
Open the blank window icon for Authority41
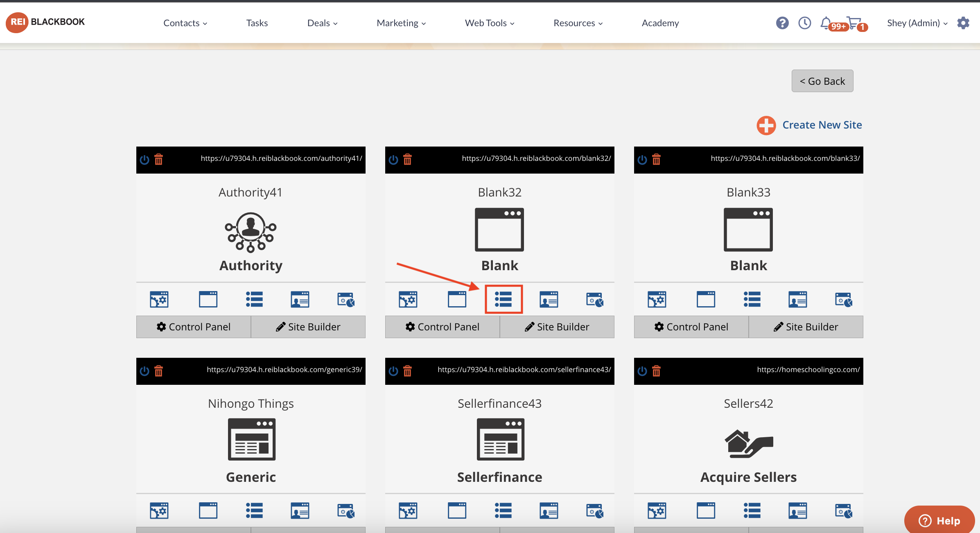[208, 299]
